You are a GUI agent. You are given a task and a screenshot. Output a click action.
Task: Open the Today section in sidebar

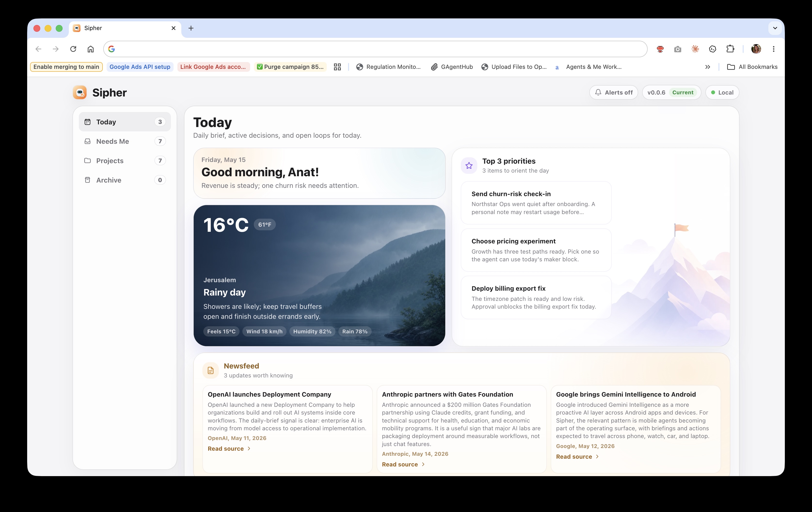coord(125,122)
